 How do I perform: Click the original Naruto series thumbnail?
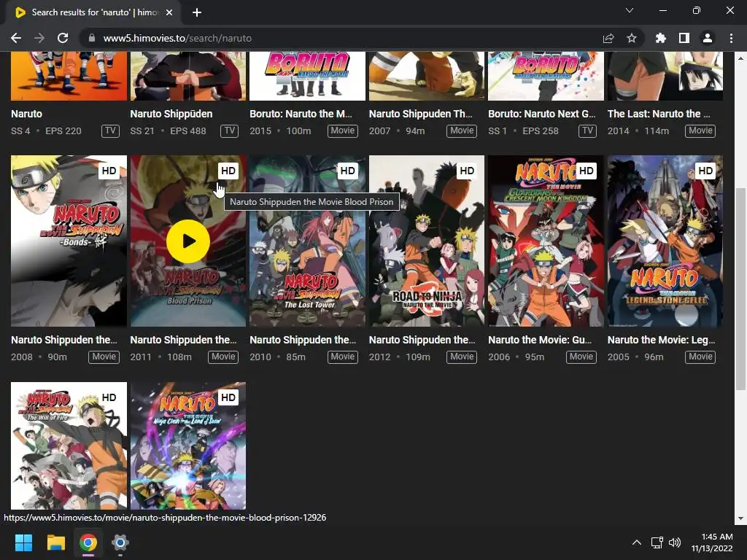coord(69,76)
